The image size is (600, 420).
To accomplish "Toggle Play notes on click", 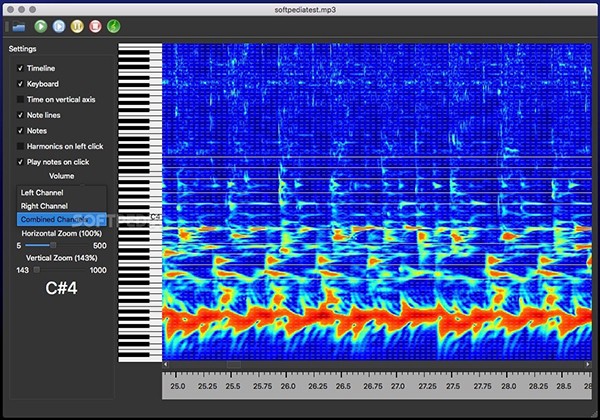I will pyautogui.click(x=21, y=161).
